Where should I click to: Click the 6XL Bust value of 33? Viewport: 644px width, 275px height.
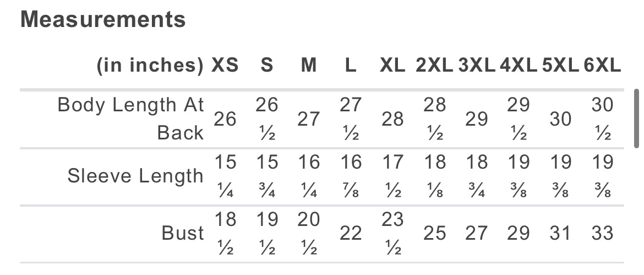(602, 233)
